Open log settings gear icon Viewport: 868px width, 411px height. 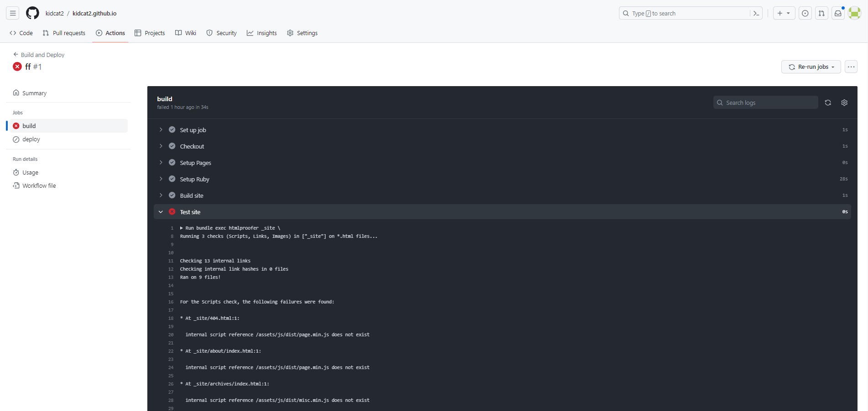click(x=844, y=103)
